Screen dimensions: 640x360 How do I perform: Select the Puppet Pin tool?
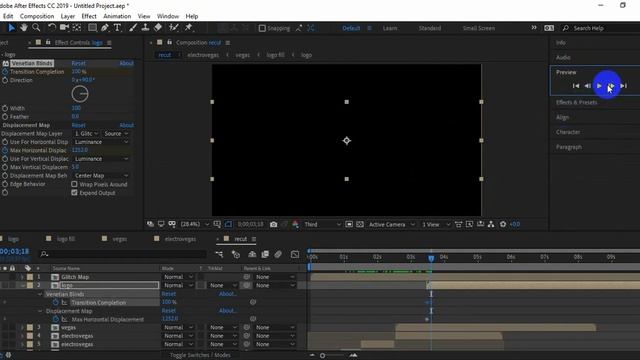pos(188,27)
